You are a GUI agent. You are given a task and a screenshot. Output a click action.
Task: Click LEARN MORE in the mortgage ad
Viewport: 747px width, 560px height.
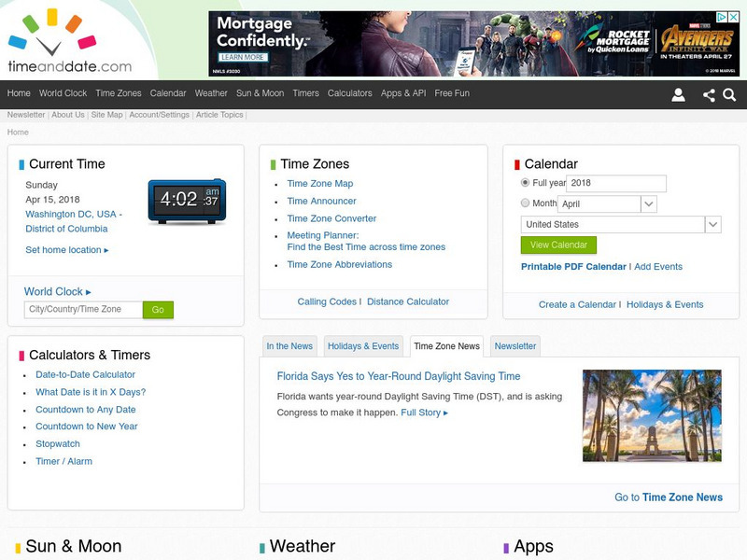point(243,57)
